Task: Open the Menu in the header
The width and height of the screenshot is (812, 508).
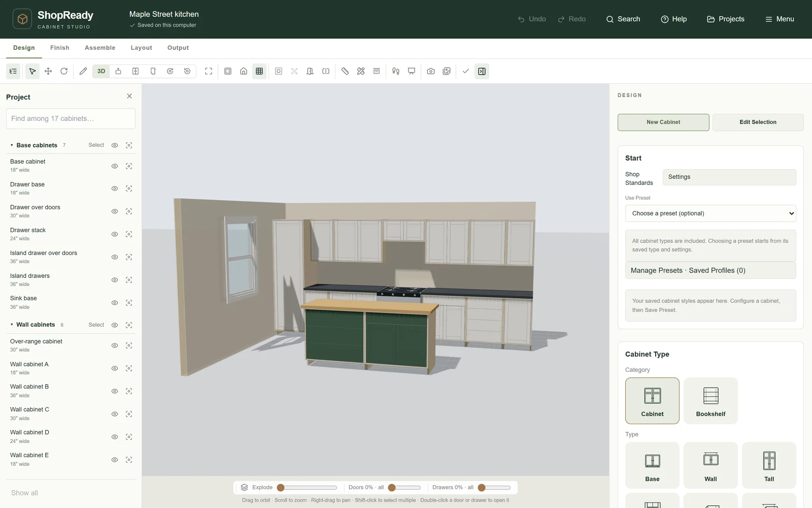Action: 780,19
